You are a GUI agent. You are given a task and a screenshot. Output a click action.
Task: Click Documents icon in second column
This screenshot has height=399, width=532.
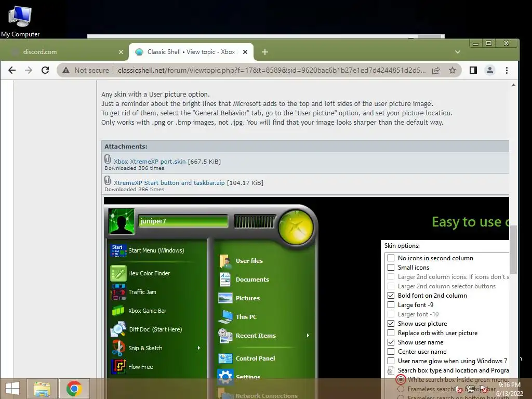point(225,280)
